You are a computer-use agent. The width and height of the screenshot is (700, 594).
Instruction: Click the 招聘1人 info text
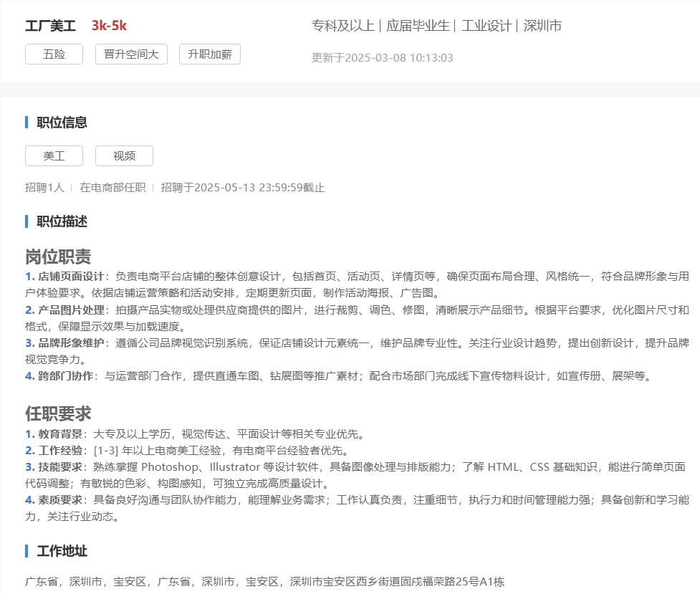click(x=44, y=188)
